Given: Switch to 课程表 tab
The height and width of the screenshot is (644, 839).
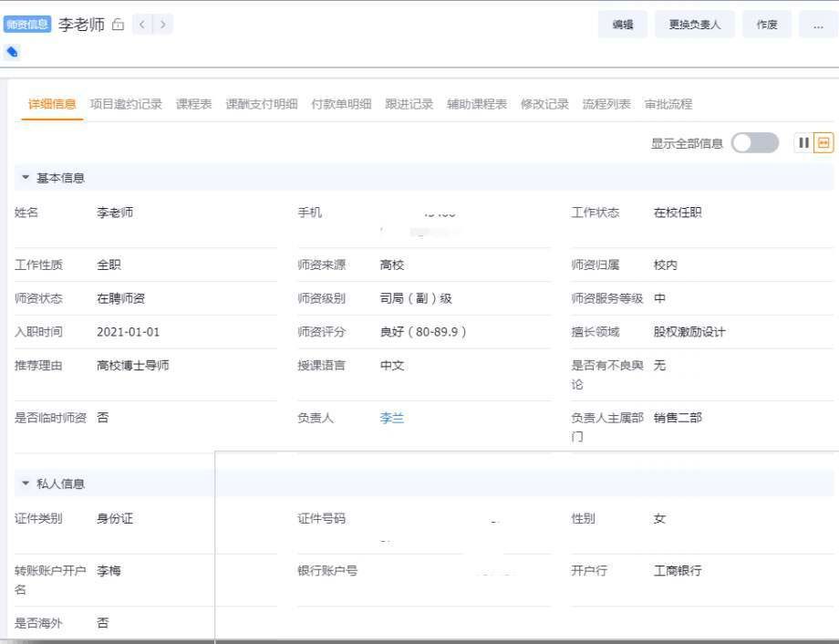Looking at the screenshot, I should (193, 104).
